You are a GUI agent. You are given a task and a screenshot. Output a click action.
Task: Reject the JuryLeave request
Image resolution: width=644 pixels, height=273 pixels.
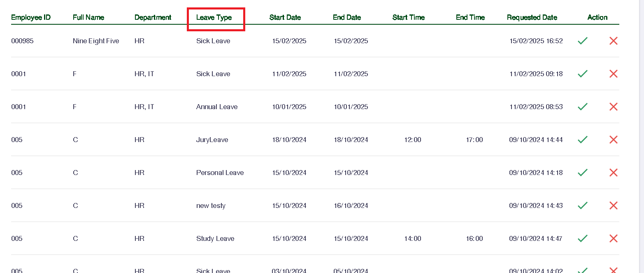[x=613, y=140]
